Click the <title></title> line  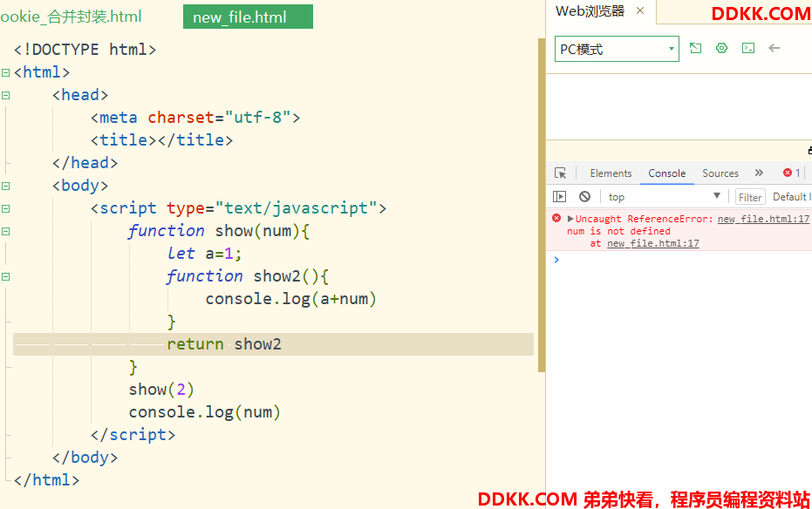pos(161,140)
